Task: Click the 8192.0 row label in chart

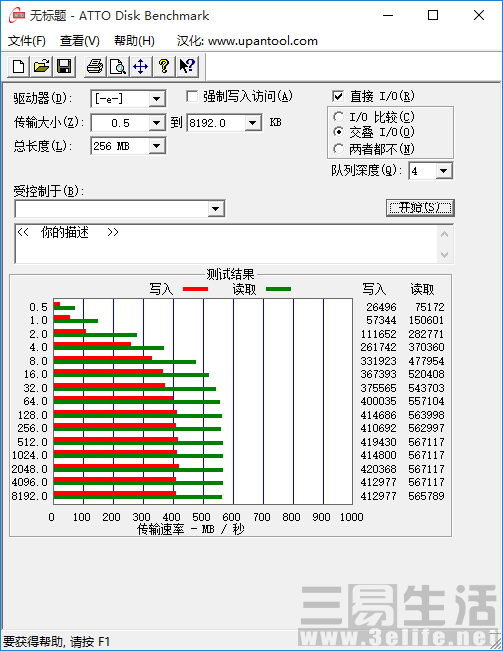Action: point(29,496)
